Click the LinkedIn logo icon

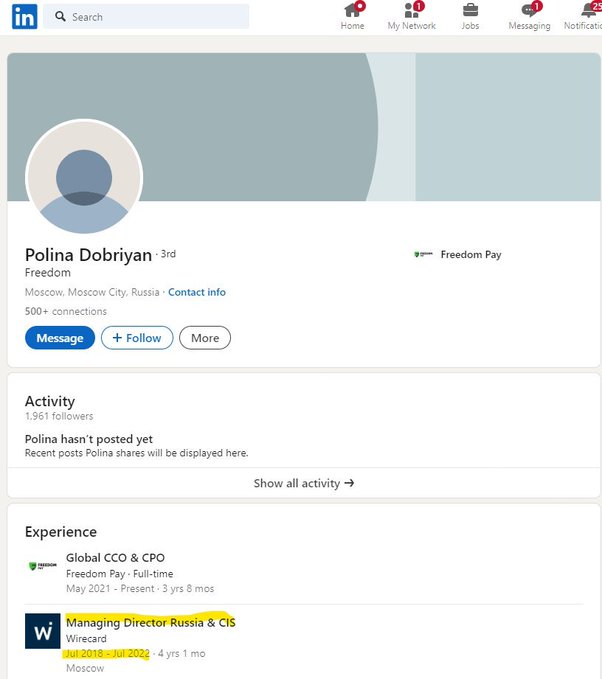click(x=25, y=16)
